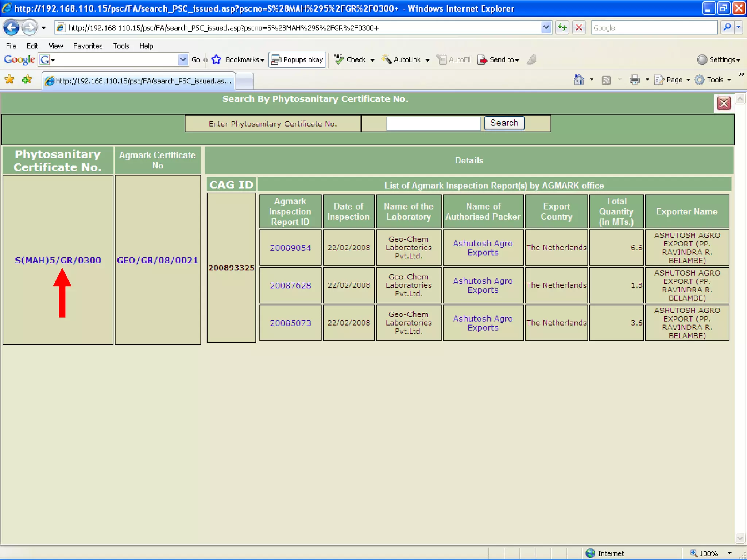Expand the address bar URL dropdown
The width and height of the screenshot is (747, 560).
pyautogui.click(x=546, y=28)
